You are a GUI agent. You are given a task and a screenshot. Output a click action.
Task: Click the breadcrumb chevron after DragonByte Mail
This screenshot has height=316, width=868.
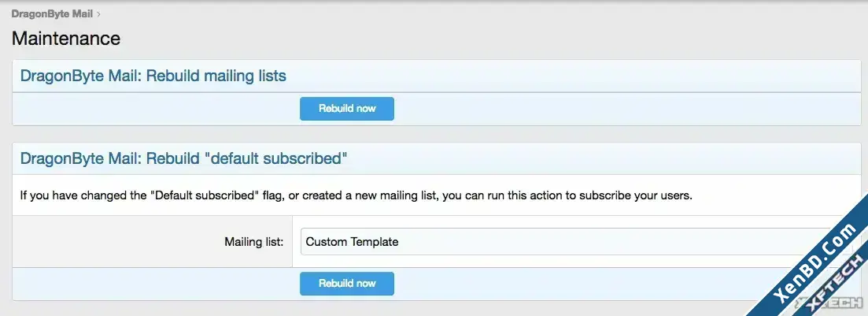98,14
